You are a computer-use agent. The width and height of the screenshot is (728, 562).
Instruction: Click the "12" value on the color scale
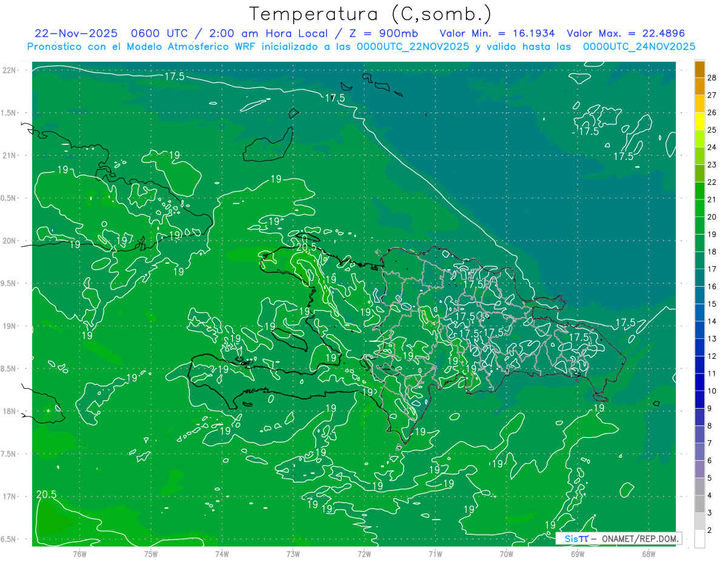point(712,356)
